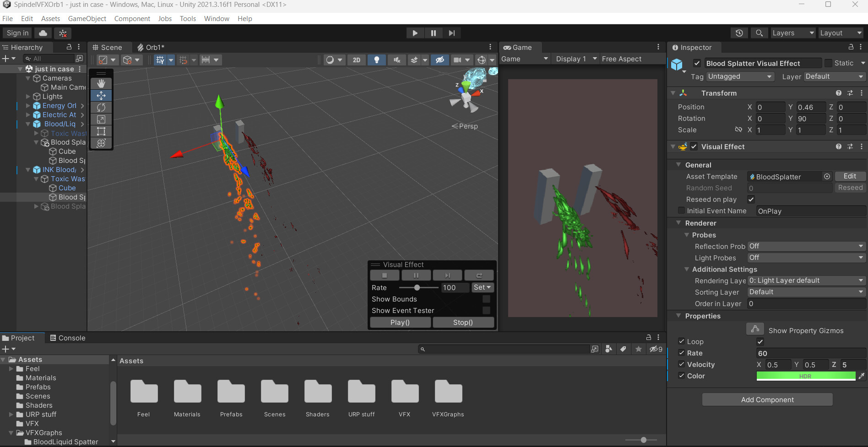Select the Move tool in the Scene toolbar
Image resolution: width=868 pixels, height=447 pixels.
pos(101,95)
